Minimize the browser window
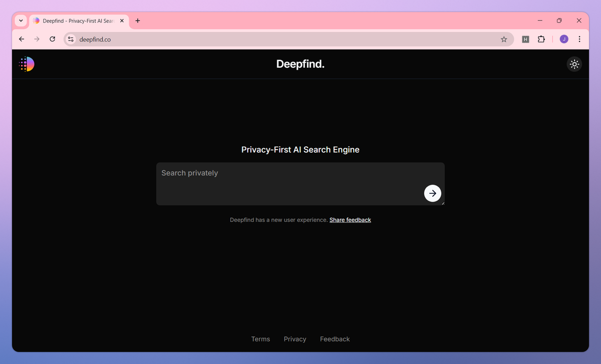Viewport: 601px width, 364px height. tap(540, 21)
